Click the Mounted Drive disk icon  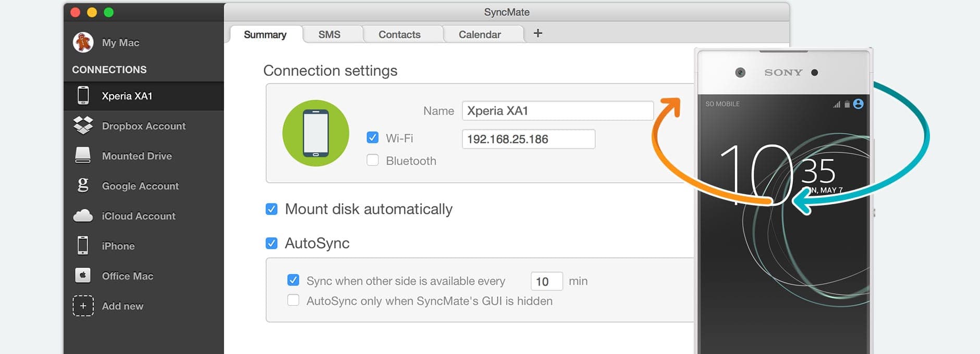(x=83, y=155)
